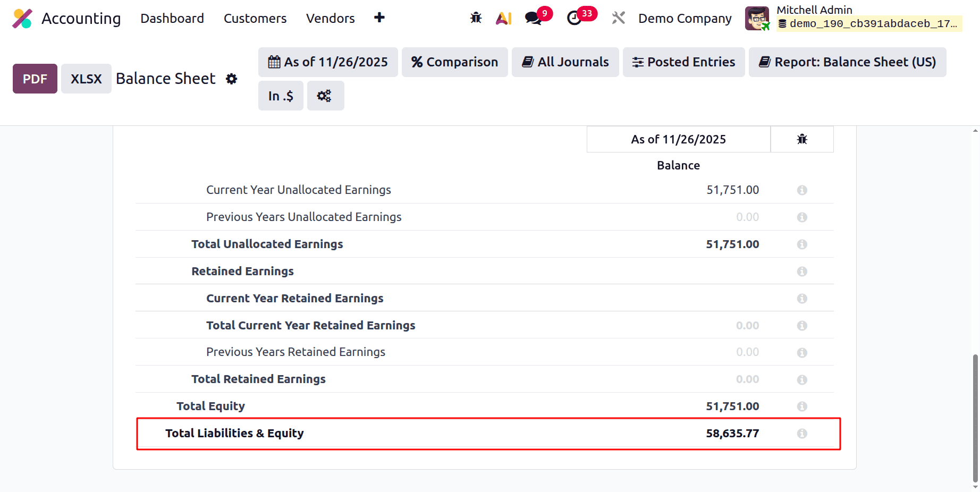The height and width of the screenshot is (492, 980).
Task: Click the Accounting app logo icon
Action: (22, 19)
